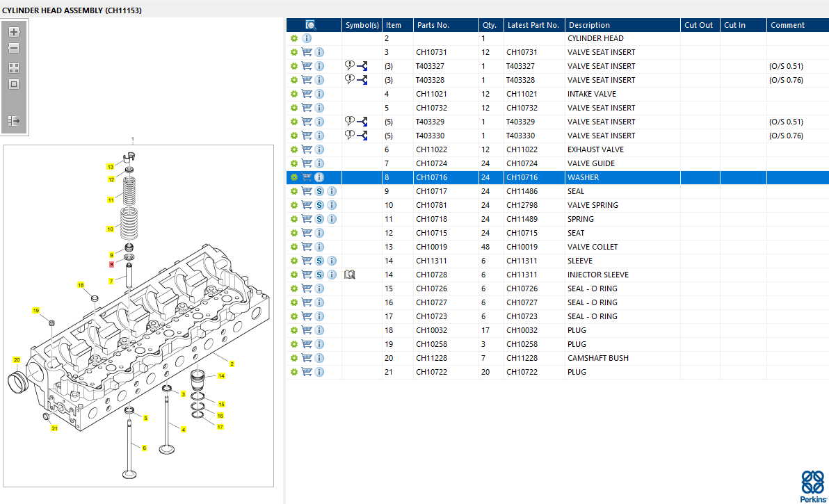Click the zoom in button on diagram toolbar
This screenshot has width=829, height=504.
pos(14,32)
